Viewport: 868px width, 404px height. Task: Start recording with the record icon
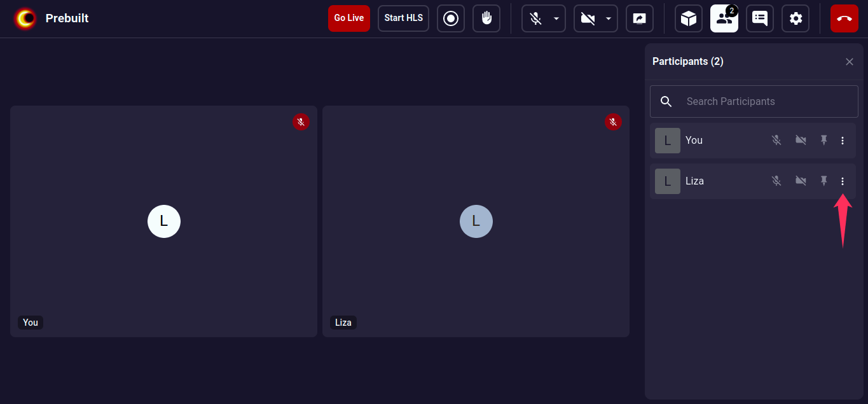(x=451, y=18)
